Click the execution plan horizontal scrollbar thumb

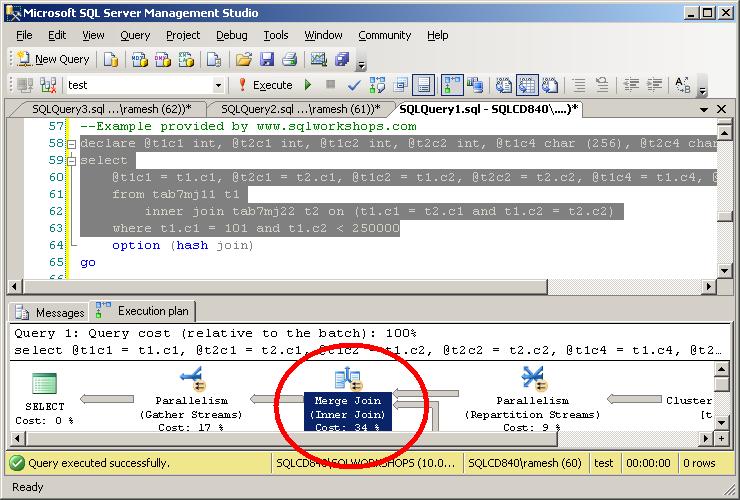pos(293,439)
